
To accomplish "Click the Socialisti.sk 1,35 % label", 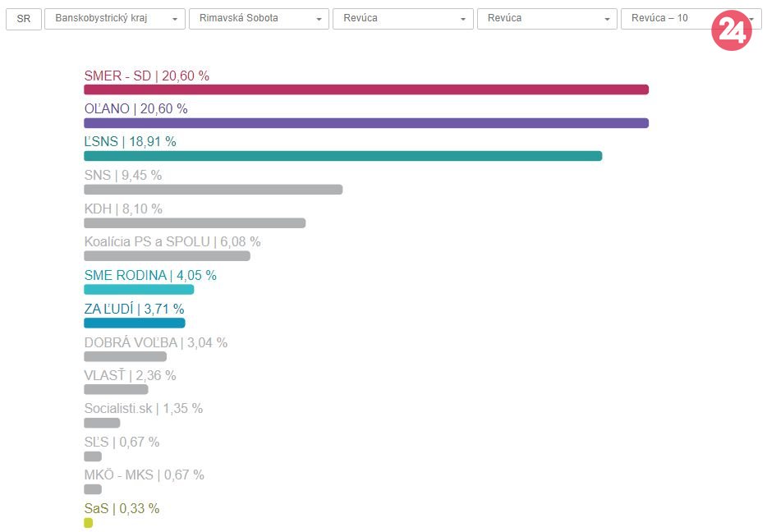I will pos(143,408).
